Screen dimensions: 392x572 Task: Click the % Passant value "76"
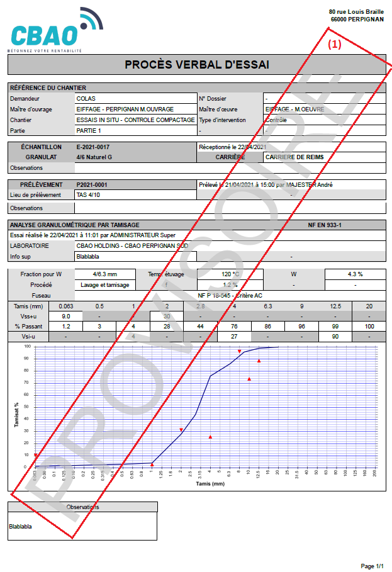234,327
